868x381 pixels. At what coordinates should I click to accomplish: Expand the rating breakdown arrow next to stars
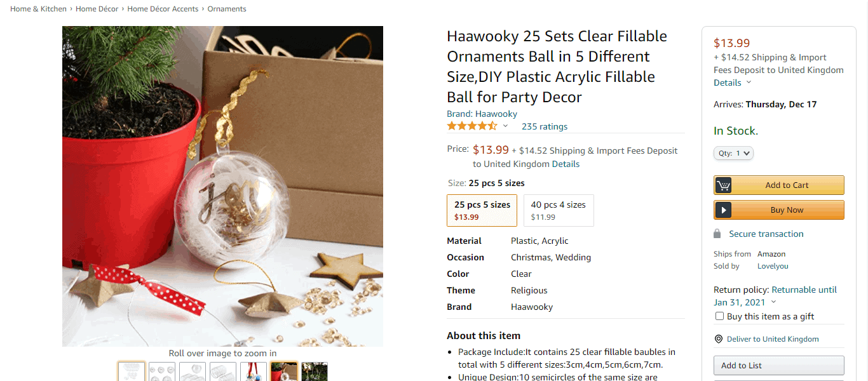click(505, 126)
